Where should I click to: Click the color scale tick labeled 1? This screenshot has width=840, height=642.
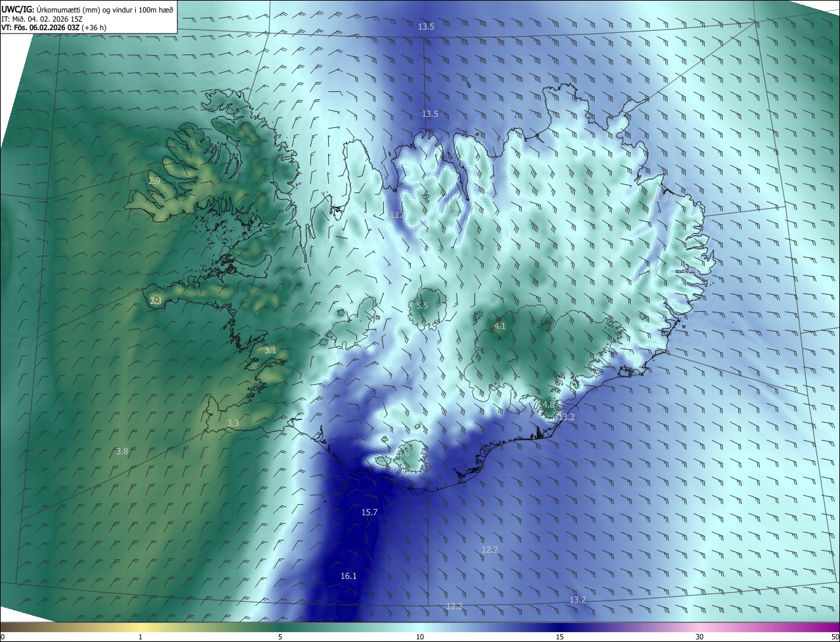(140, 637)
